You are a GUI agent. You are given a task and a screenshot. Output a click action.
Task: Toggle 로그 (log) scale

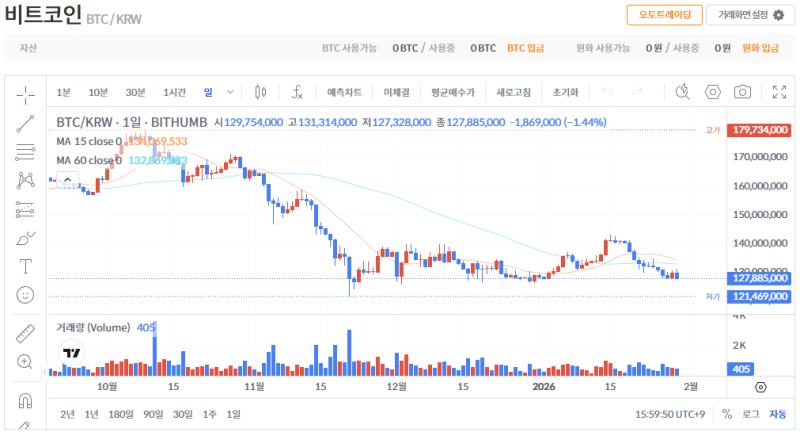[751, 414]
